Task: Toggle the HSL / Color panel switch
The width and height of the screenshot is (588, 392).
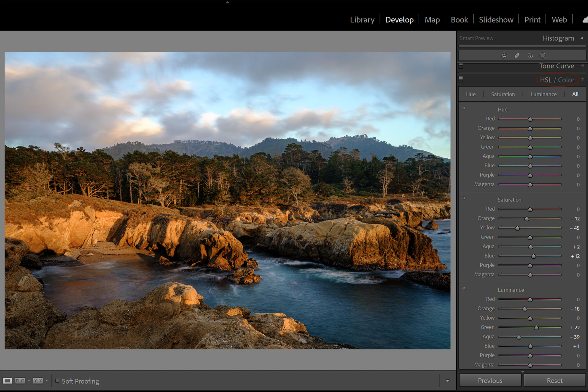Action: click(461, 79)
